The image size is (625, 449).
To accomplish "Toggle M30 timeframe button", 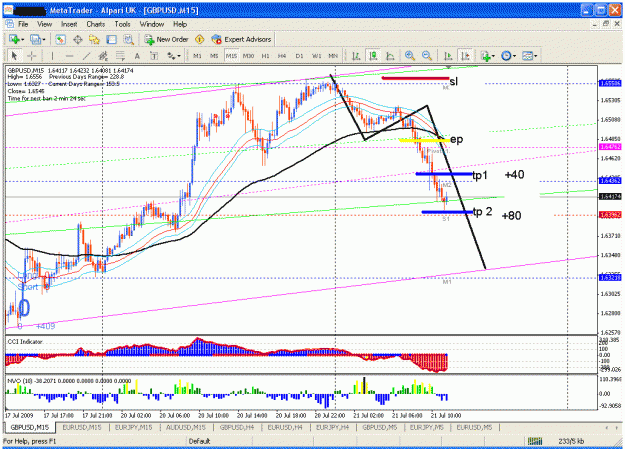I will [248, 56].
